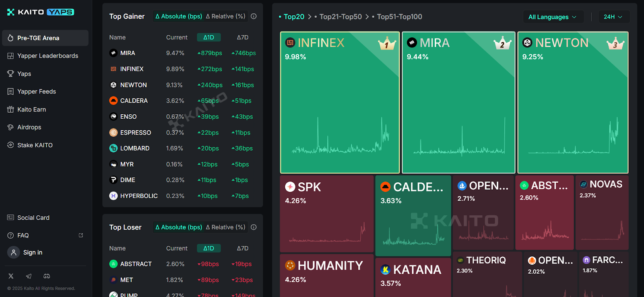Open the Telegram social icon
644x297 pixels.
29,276
